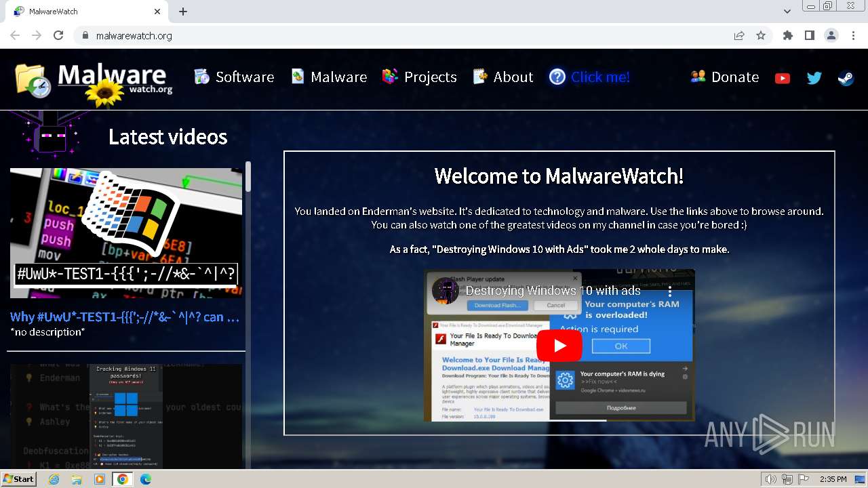Open the volume tray icon

pyautogui.click(x=770, y=479)
